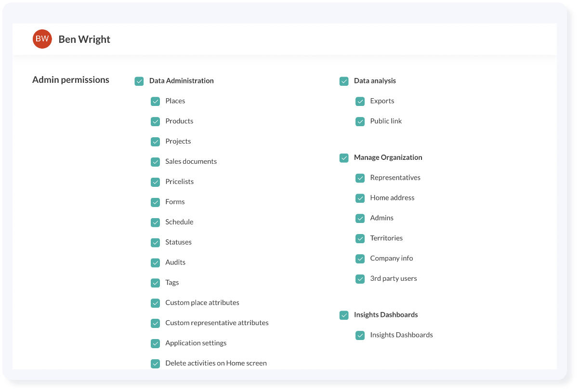Viewport: 579px width, 392px height.
Task: Disable the 3rd party users permission
Action: (360, 279)
